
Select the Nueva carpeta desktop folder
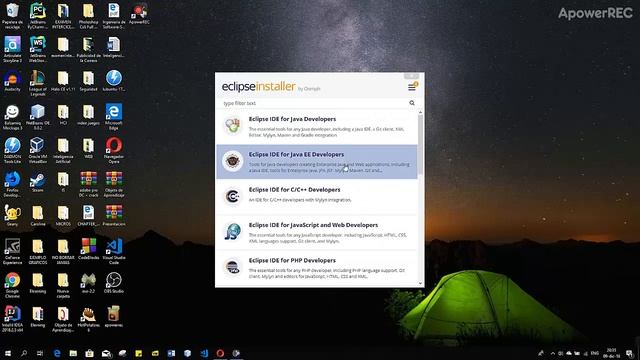(63, 285)
